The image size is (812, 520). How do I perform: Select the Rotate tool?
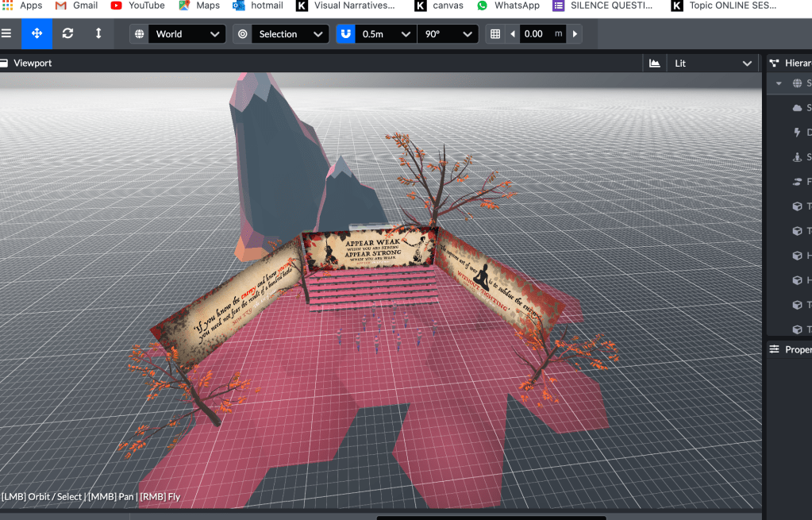coord(67,34)
